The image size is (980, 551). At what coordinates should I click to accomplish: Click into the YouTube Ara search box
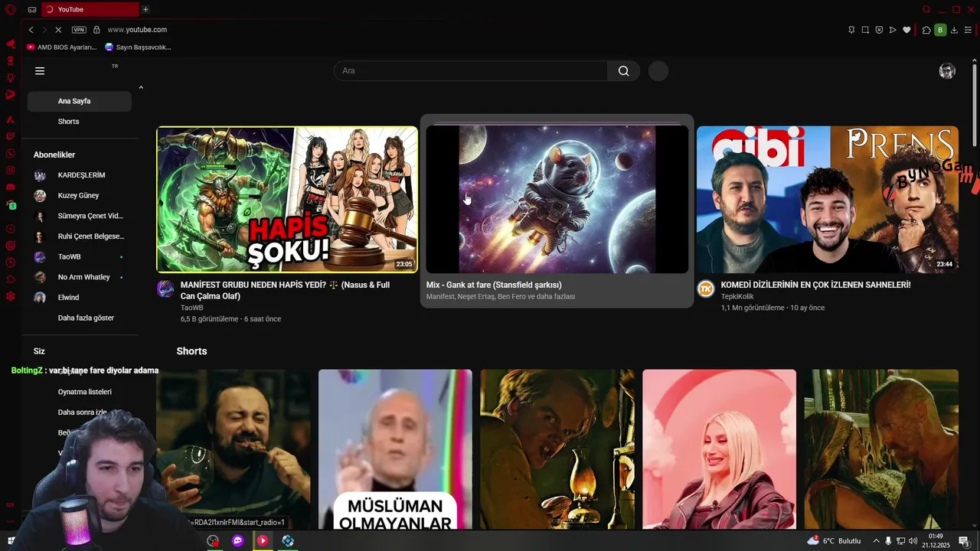[471, 70]
